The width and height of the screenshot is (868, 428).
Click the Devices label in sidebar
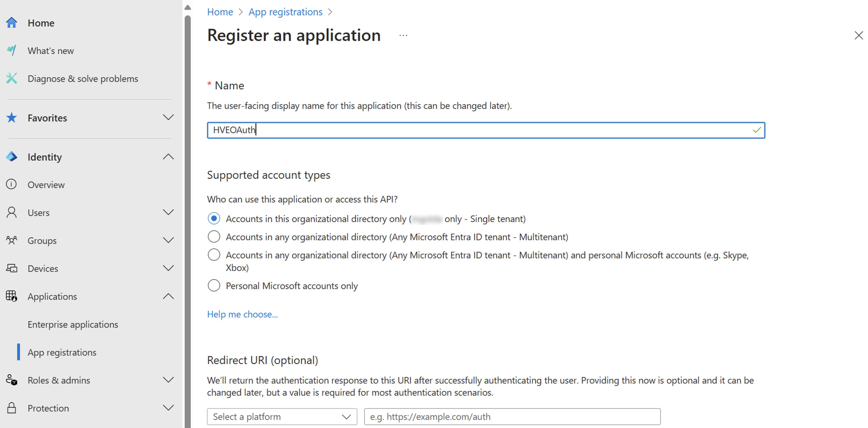click(x=43, y=269)
